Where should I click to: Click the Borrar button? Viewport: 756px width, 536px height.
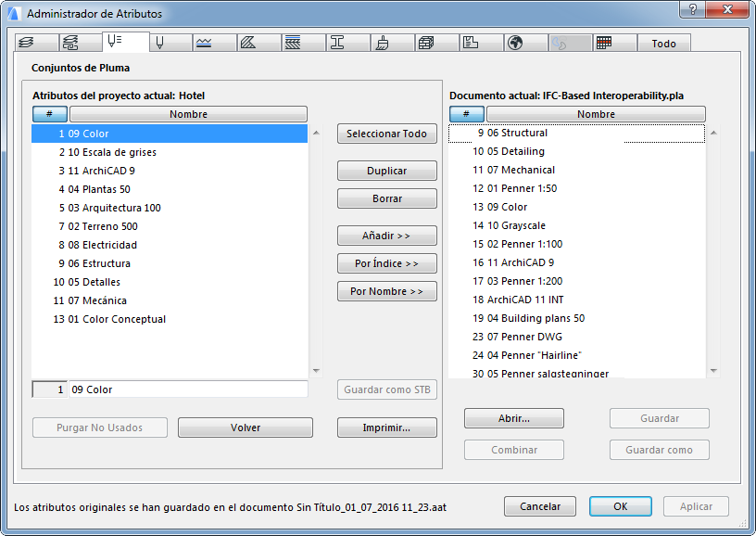(x=386, y=198)
